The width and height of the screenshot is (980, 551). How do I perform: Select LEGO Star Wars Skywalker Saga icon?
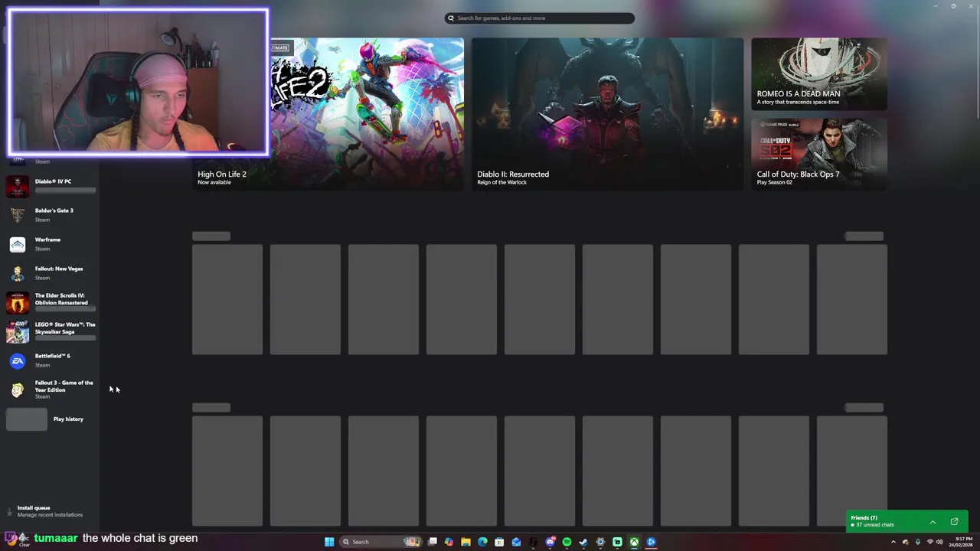pos(18,331)
